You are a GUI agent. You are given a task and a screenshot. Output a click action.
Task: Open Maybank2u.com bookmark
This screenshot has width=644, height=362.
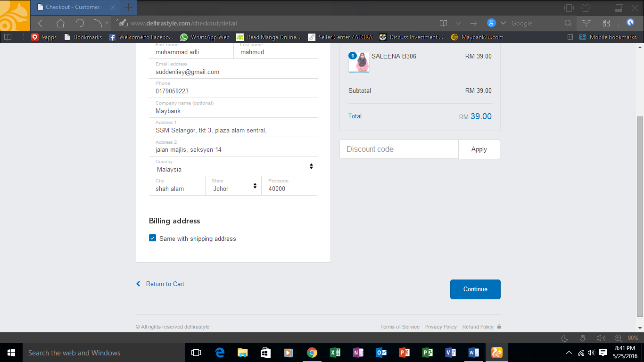(x=477, y=37)
